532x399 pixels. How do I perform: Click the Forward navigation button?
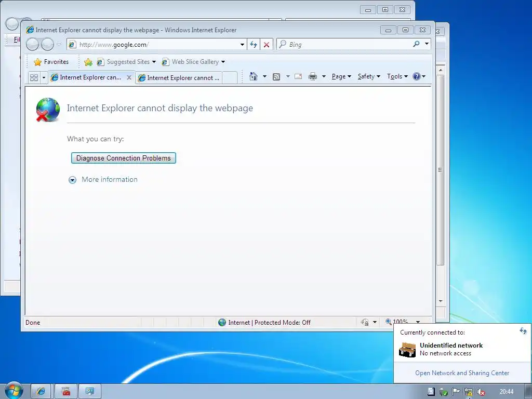[x=47, y=45]
